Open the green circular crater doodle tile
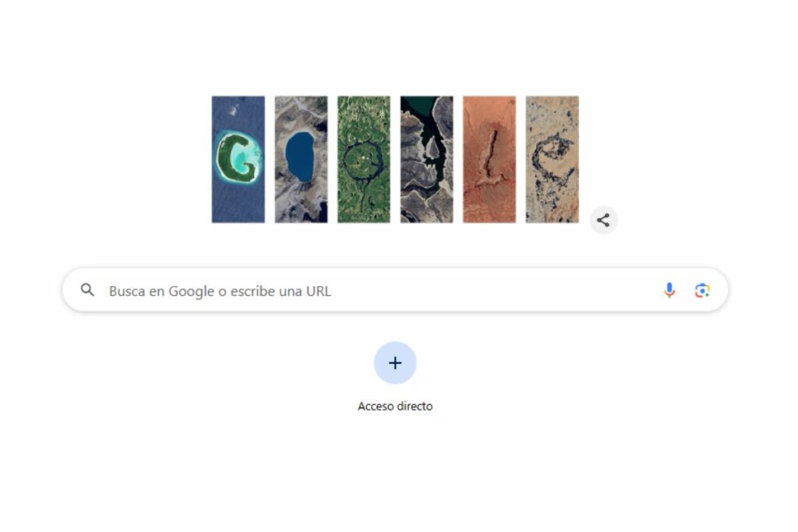Viewport: 798px width, 532px height. coord(364,159)
